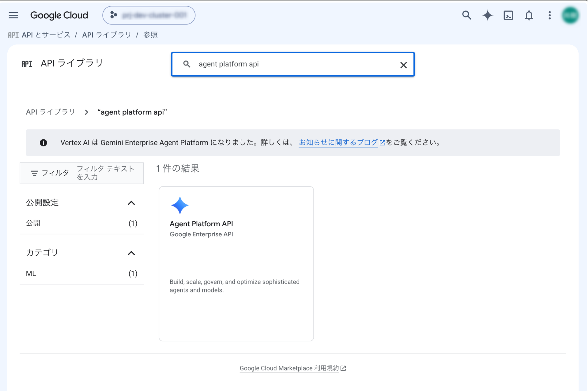Return to API ライブラリ in results path
Screen dimensions: 588x391
pyautogui.click(x=51, y=112)
